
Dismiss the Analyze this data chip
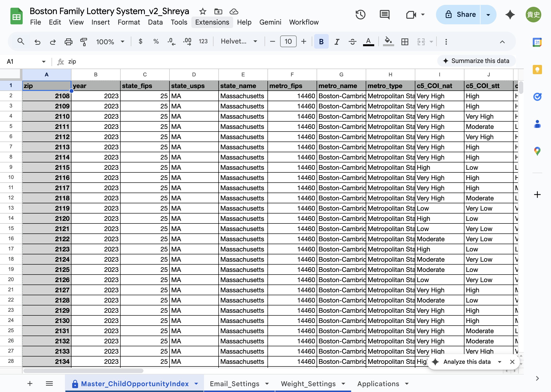(512, 362)
